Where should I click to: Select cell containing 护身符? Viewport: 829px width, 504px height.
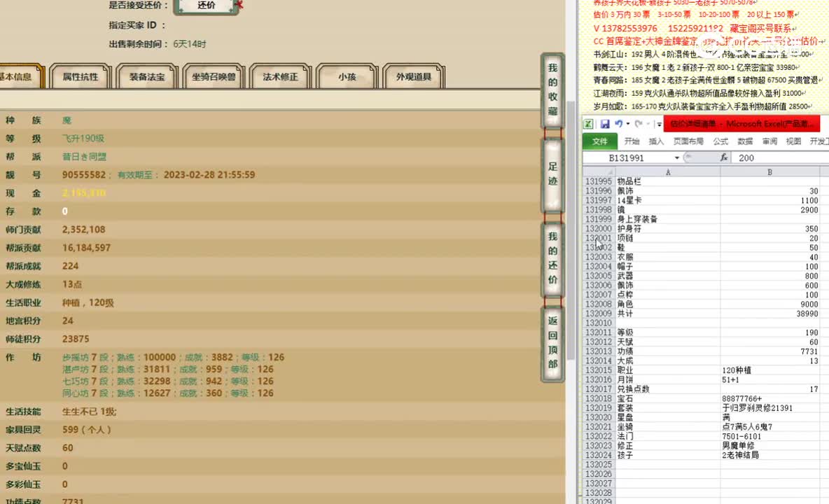point(668,229)
